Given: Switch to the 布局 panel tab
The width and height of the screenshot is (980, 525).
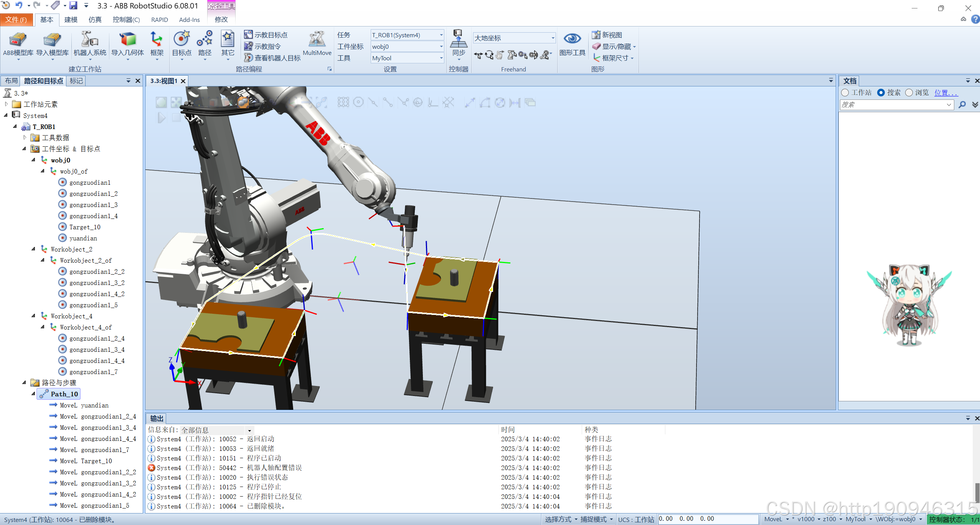Looking at the screenshot, I should (x=11, y=81).
